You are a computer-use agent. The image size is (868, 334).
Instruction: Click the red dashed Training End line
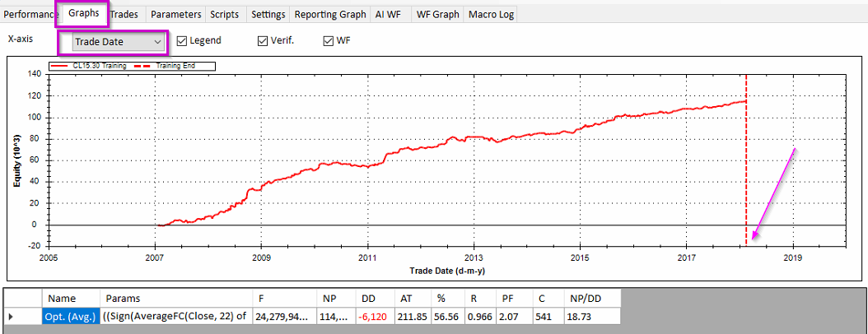click(x=746, y=165)
